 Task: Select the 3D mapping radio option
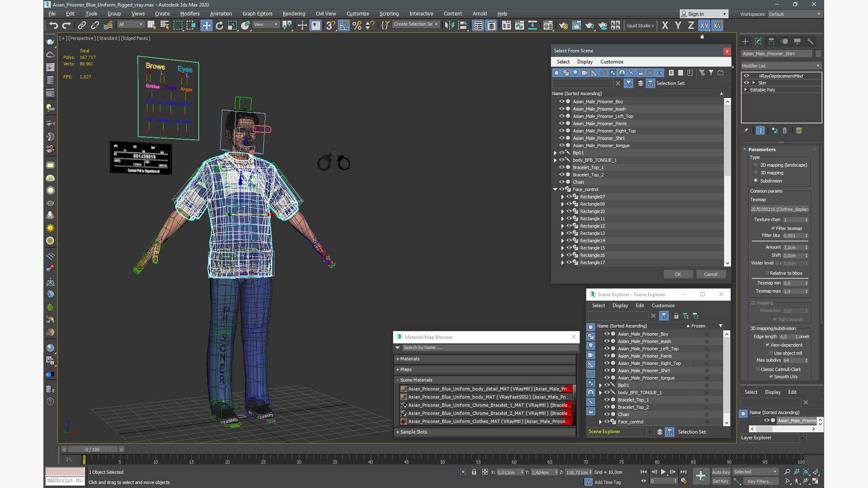click(x=755, y=173)
